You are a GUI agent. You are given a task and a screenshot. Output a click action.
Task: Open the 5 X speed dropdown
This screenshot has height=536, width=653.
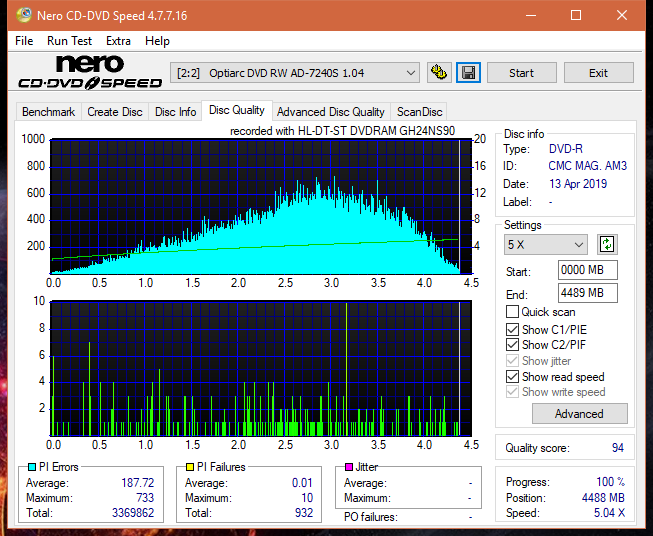pyautogui.click(x=546, y=244)
